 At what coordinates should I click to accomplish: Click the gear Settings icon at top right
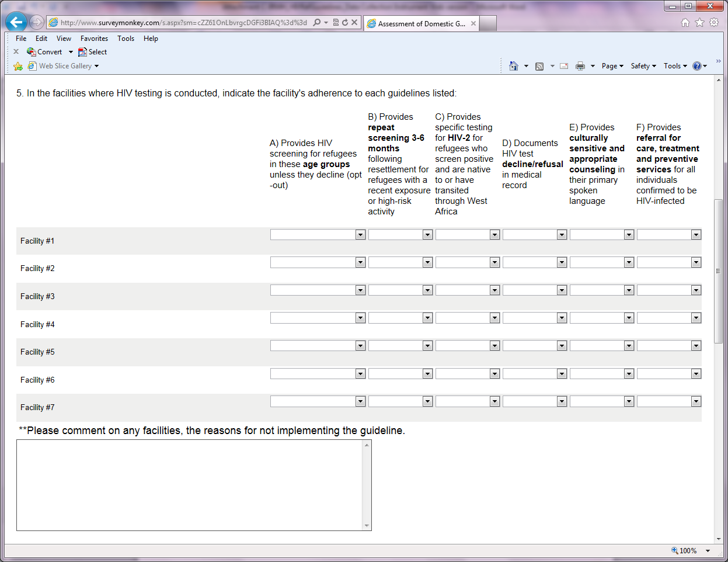(714, 23)
